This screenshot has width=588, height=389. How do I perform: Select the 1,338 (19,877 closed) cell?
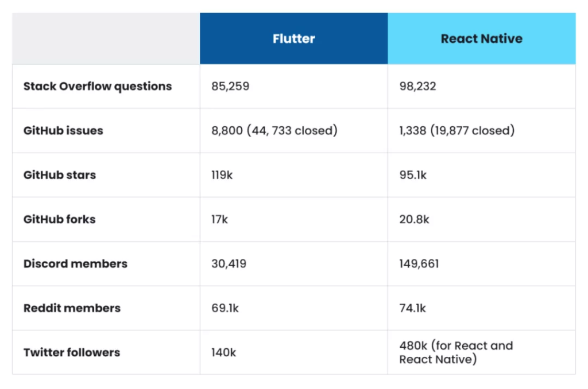coord(457,130)
